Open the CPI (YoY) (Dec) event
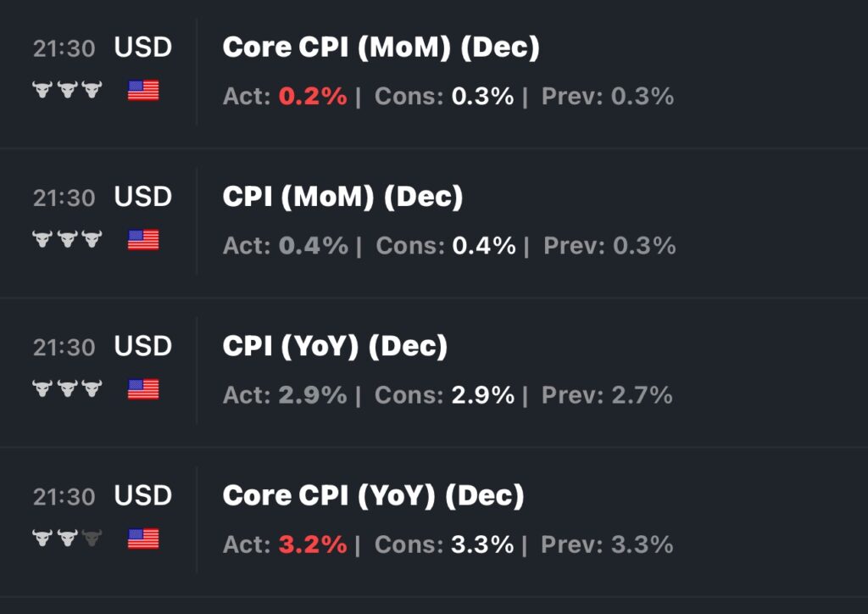 [x=335, y=346]
